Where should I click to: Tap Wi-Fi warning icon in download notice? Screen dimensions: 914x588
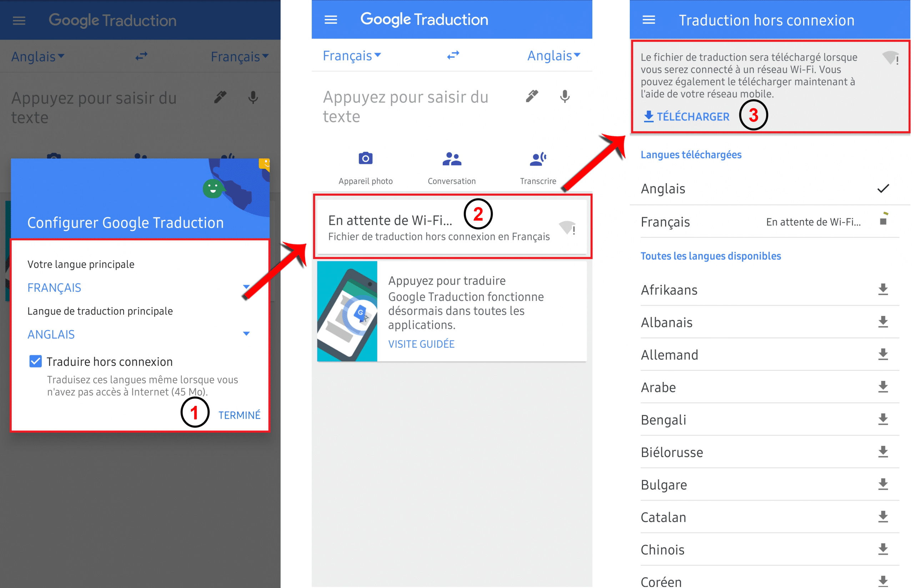(890, 58)
